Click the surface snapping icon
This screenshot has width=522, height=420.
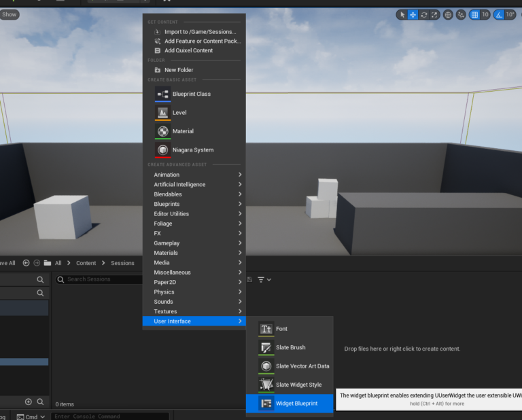tap(462, 14)
